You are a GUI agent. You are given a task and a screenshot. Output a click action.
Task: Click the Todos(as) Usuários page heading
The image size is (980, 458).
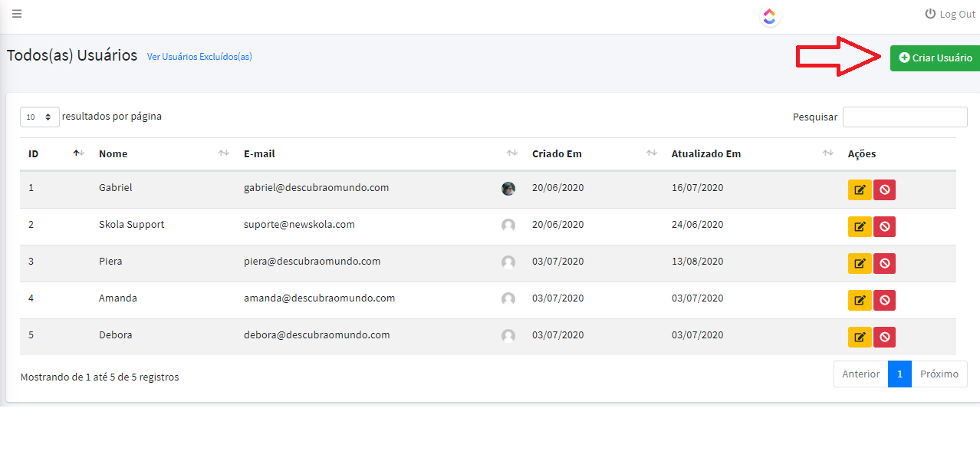point(72,56)
